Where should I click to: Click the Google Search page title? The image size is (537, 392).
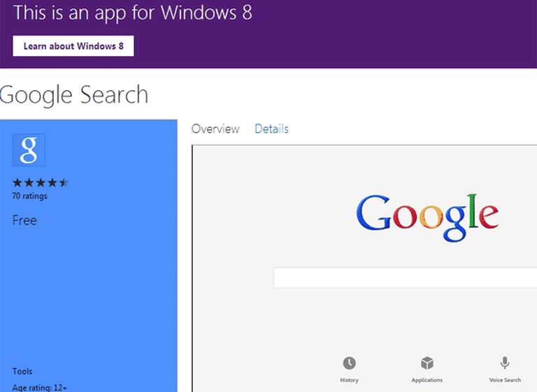pyautogui.click(x=73, y=94)
